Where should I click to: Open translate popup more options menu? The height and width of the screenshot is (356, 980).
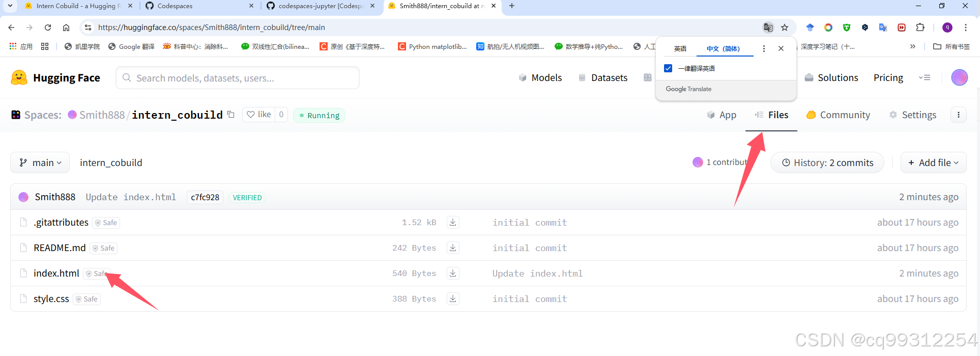click(764, 48)
